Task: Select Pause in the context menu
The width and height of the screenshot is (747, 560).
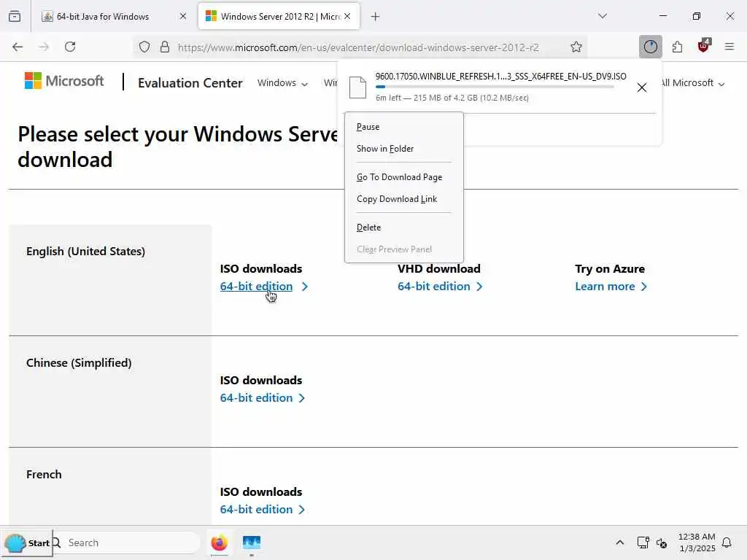Action: point(368,127)
